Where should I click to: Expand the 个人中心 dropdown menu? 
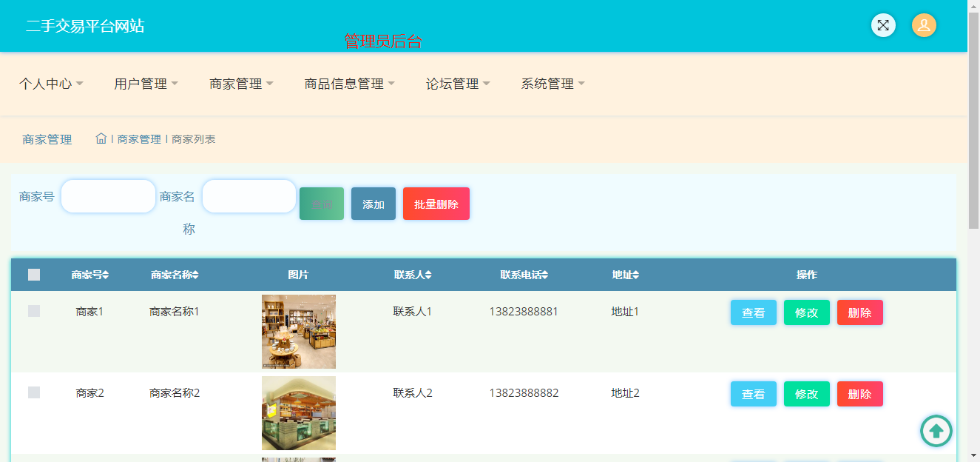click(51, 84)
